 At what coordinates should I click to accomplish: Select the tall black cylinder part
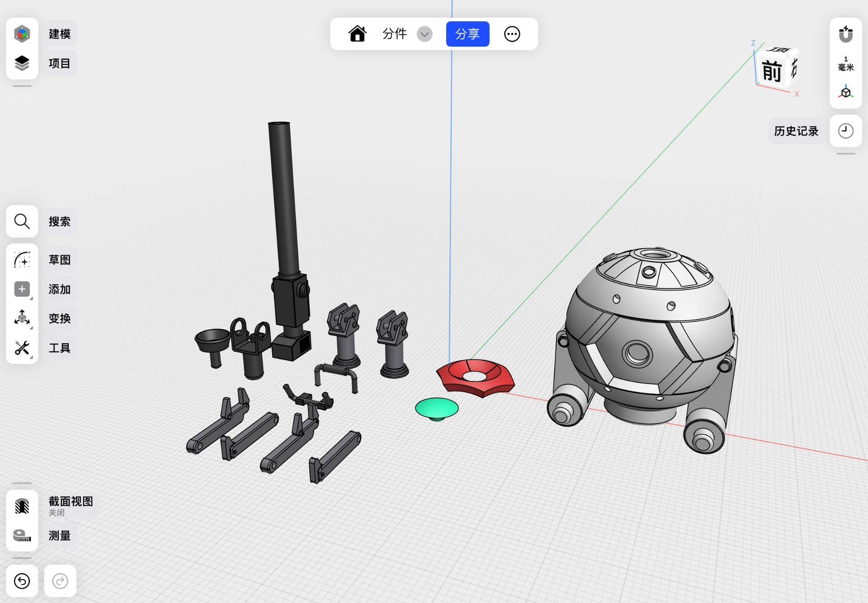[284, 199]
